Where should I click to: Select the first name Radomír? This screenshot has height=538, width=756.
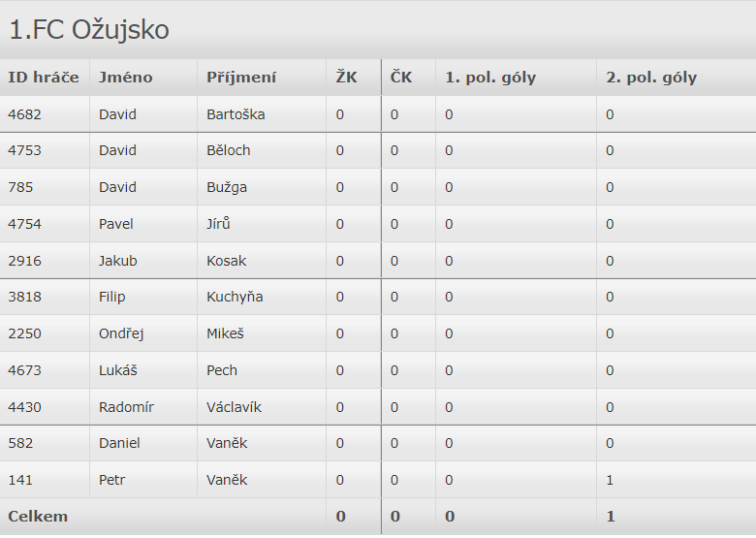click(x=126, y=407)
